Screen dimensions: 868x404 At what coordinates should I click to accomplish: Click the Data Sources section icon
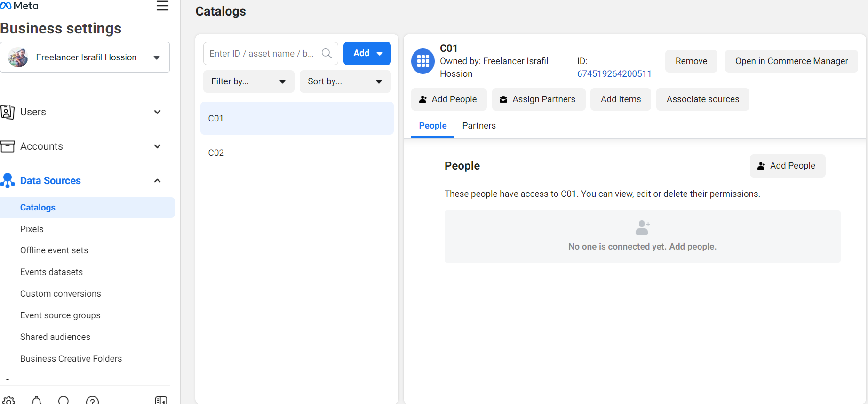click(x=8, y=181)
